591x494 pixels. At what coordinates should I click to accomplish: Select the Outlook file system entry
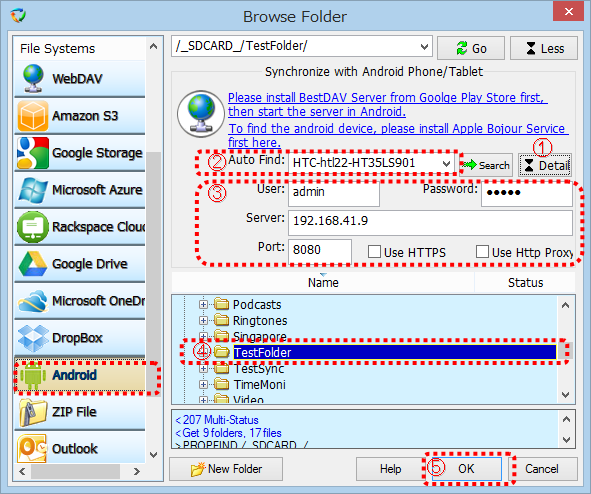80,448
